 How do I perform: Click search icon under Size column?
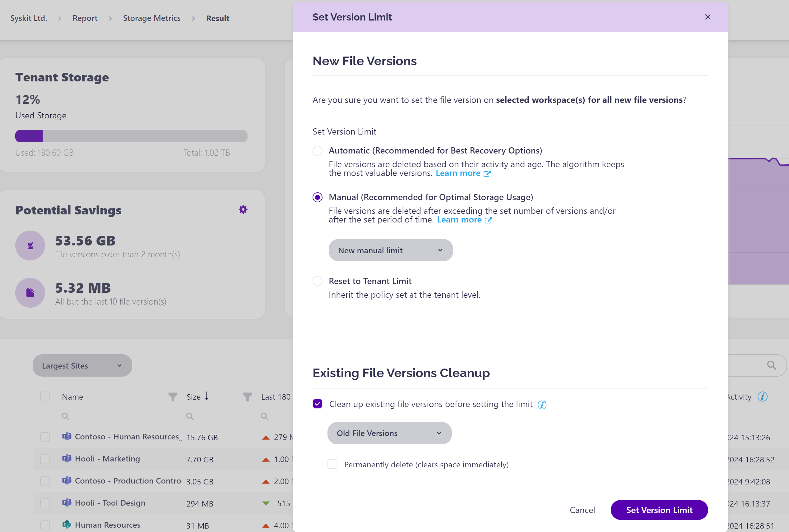pyautogui.click(x=189, y=416)
